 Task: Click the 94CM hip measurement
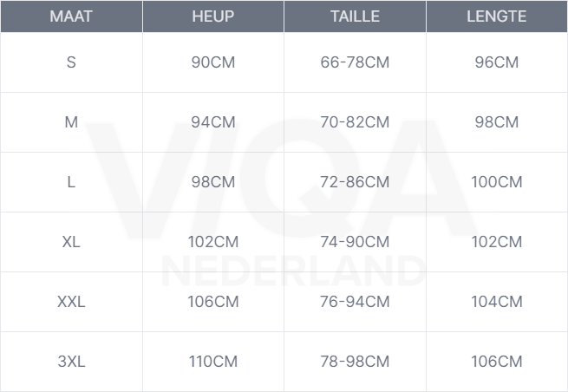(x=212, y=122)
